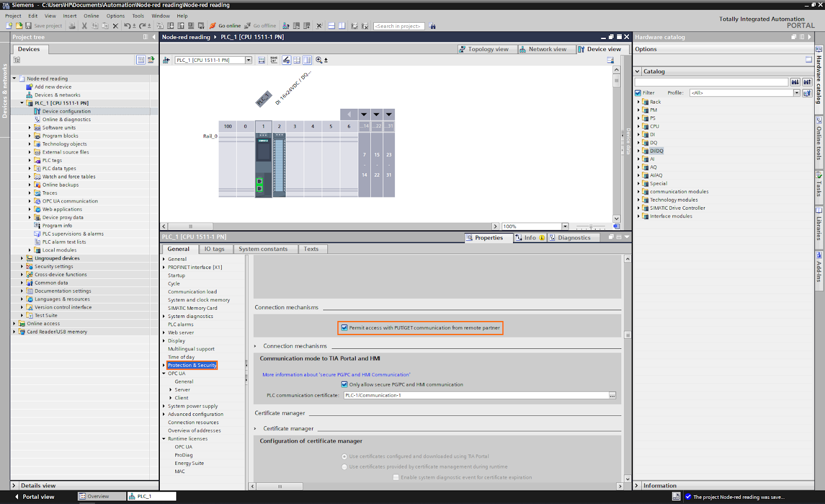Click the hardware catalog search field
Viewport: 825px width, 504px height.
point(711,82)
